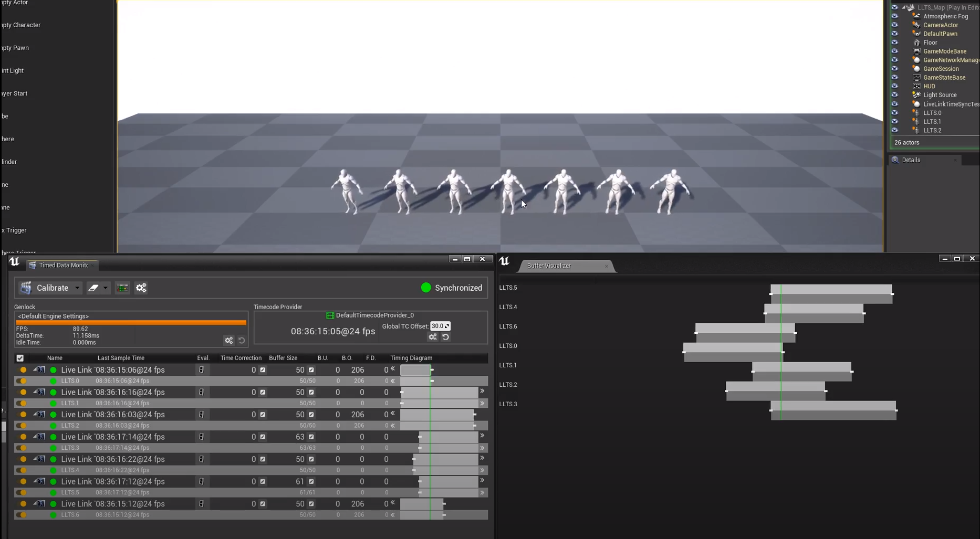
Task: Click the DefaultTimecodeProvider_0 label
Action: [x=375, y=315]
